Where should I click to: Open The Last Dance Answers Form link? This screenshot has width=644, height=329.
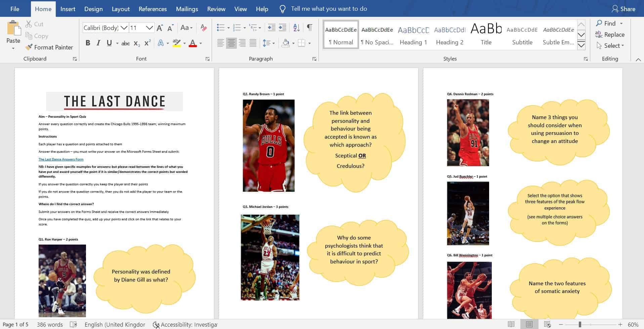coord(61,159)
